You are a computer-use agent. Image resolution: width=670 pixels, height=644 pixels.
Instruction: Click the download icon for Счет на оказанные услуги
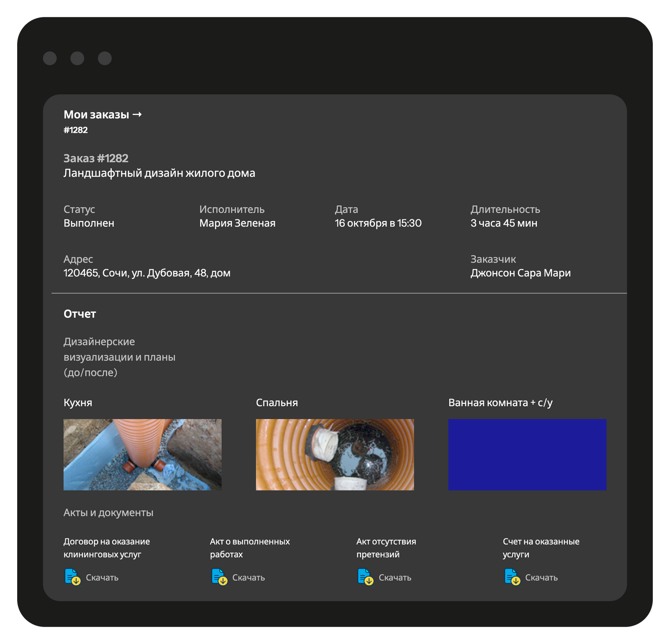pos(512,577)
